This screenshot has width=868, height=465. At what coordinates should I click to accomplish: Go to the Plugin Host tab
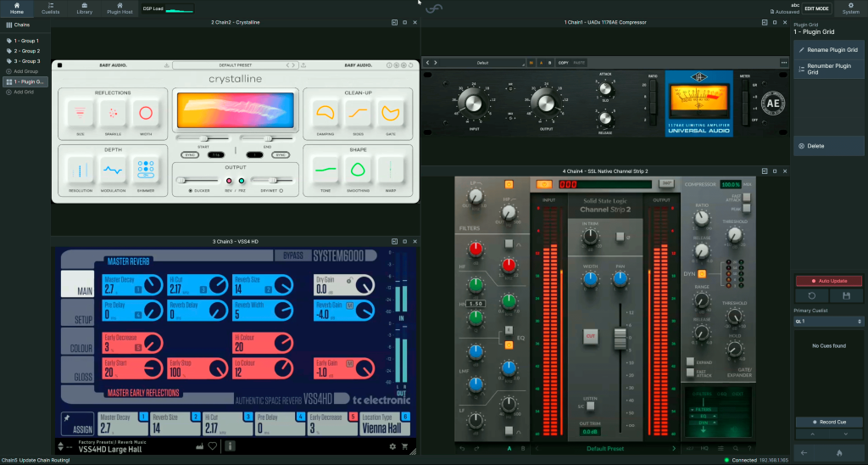tap(120, 8)
